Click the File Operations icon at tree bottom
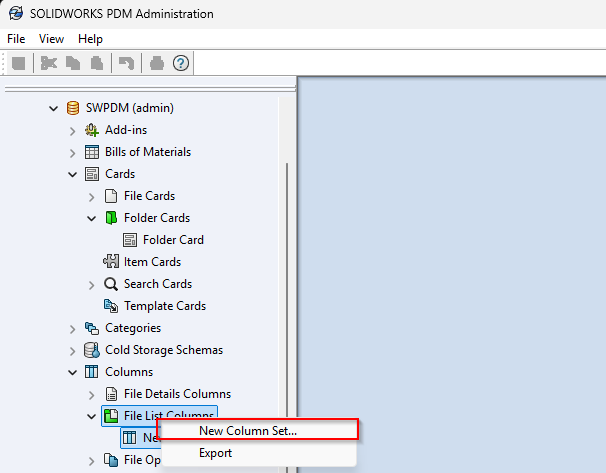The width and height of the screenshot is (606, 473). (111, 460)
